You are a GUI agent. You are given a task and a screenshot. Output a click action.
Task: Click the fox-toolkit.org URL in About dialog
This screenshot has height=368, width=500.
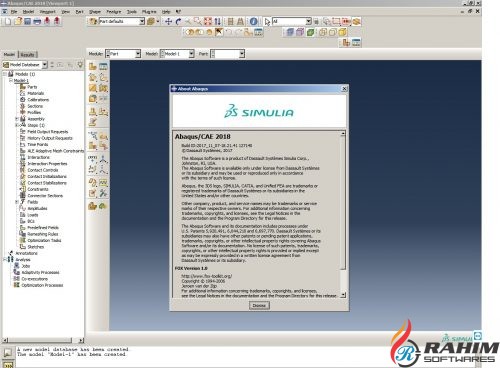tap(207, 276)
